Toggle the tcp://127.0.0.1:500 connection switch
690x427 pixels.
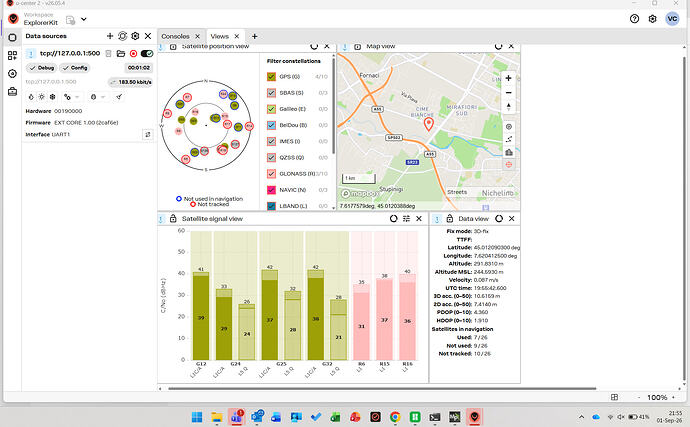tap(147, 54)
